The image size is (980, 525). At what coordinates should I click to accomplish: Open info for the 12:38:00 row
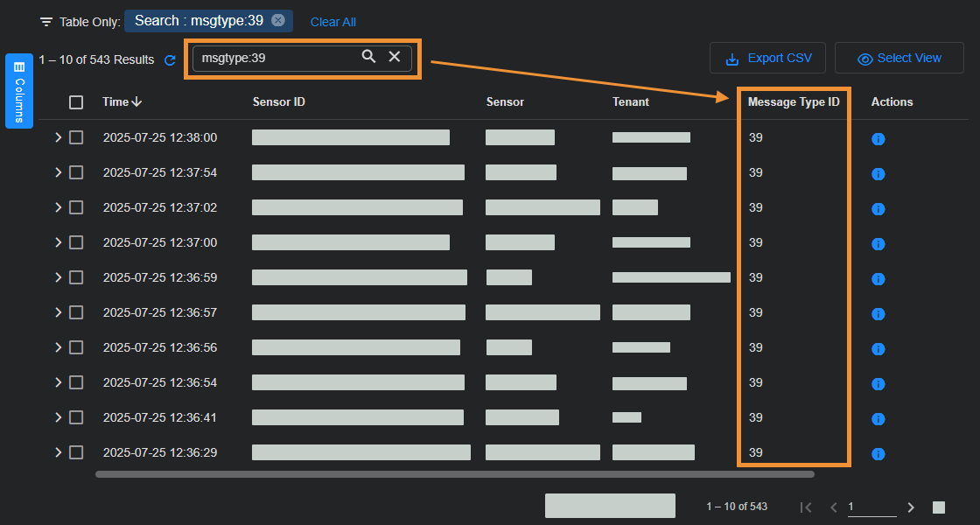(x=878, y=139)
